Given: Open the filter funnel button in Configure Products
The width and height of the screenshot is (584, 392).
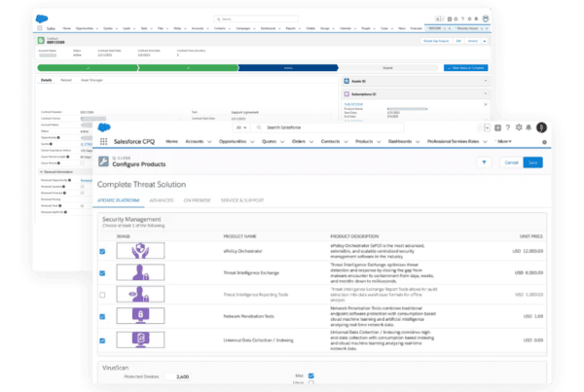Looking at the screenshot, I should click(x=484, y=162).
